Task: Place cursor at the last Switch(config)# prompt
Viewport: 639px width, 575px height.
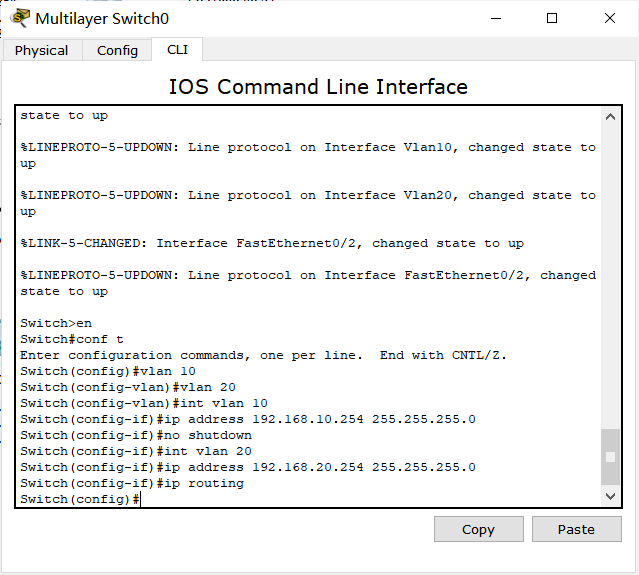Action: pyautogui.click(x=141, y=499)
